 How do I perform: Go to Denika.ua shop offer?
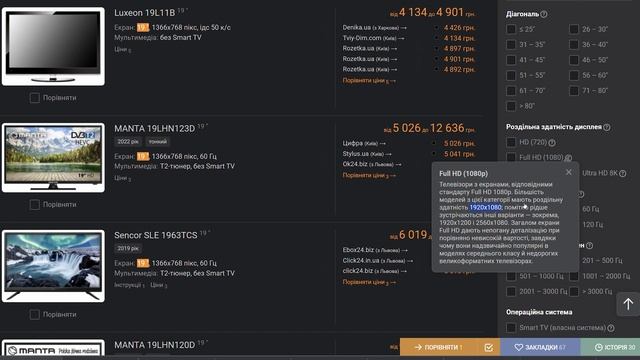pyautogui.click(x=375, y=28)
